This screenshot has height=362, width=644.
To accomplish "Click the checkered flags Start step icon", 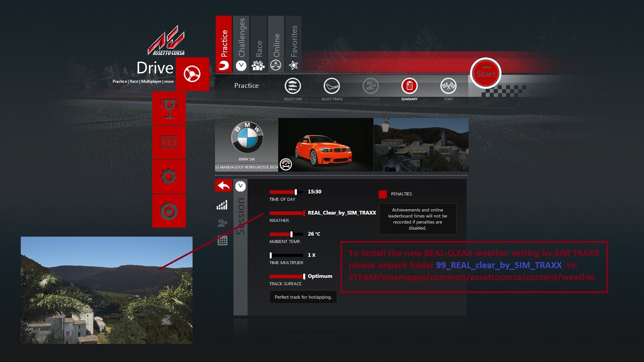I will [448, 86].
